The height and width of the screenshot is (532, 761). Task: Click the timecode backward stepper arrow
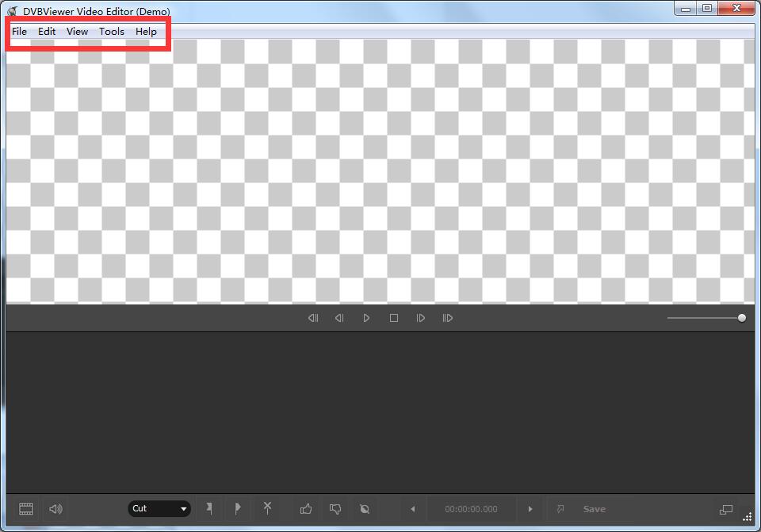(412, 509)
